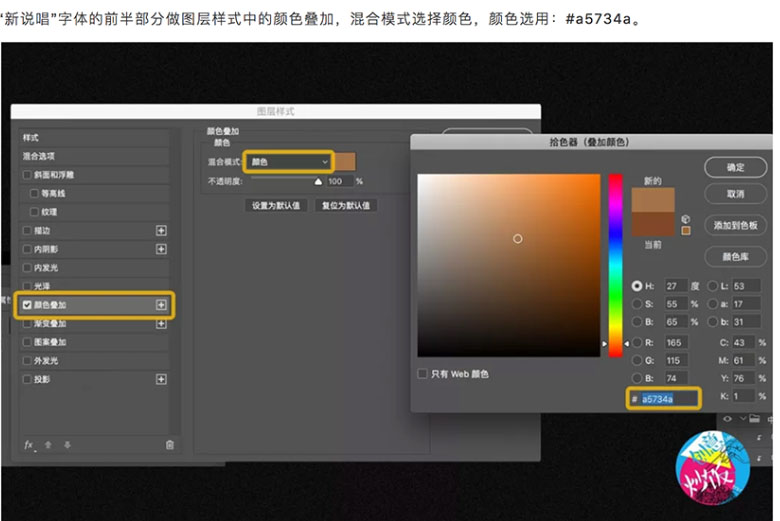Click the R value field showing 165

676,342
